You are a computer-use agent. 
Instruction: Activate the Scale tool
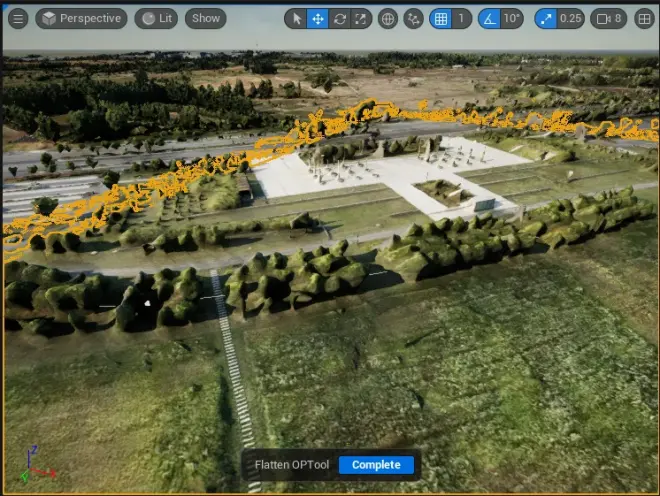pyautogui.click(x=361, y=19)
